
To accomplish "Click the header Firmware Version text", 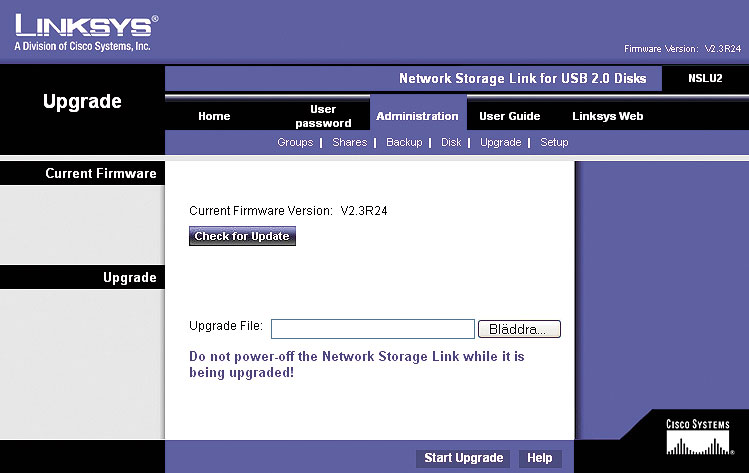I will pos(682,49).
